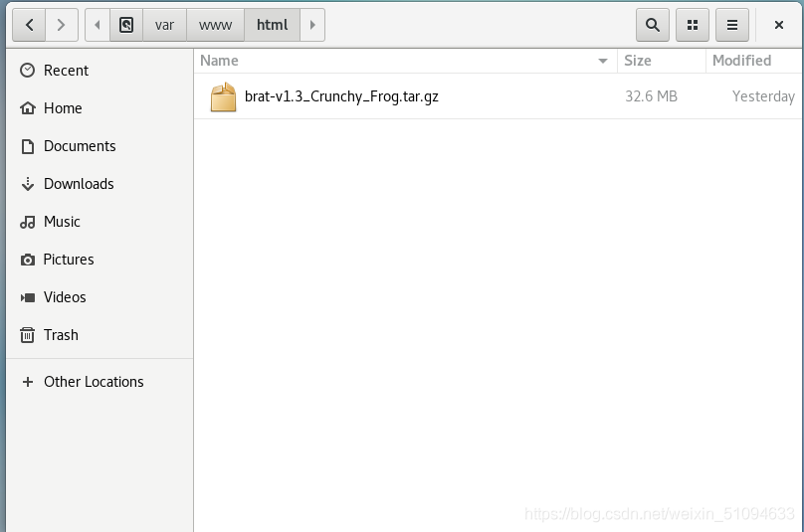Open the hamburger view options menu
This screenshot has width=804, height=532.
(732, 25)
